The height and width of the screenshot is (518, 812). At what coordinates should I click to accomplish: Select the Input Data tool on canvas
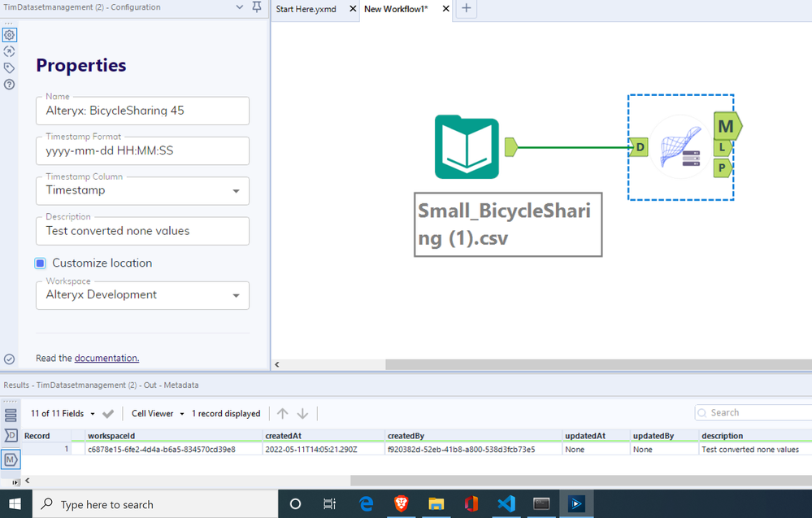[x=466, y=147]
